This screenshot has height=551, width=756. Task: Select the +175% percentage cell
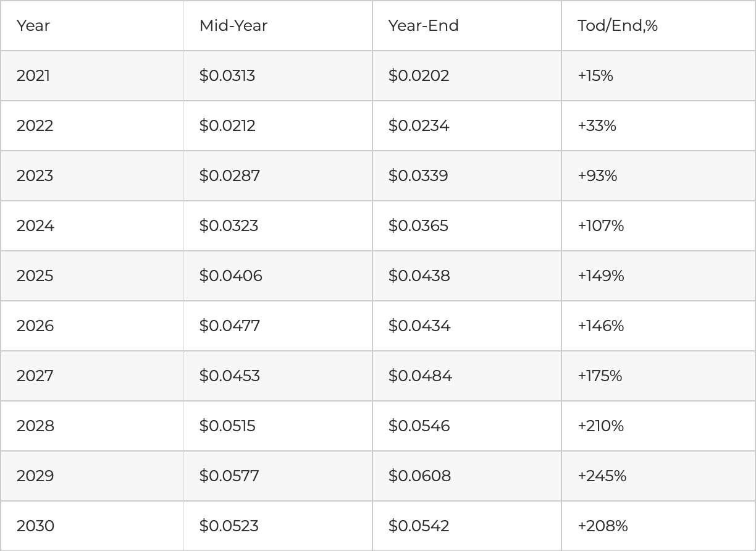pos(600,376)
